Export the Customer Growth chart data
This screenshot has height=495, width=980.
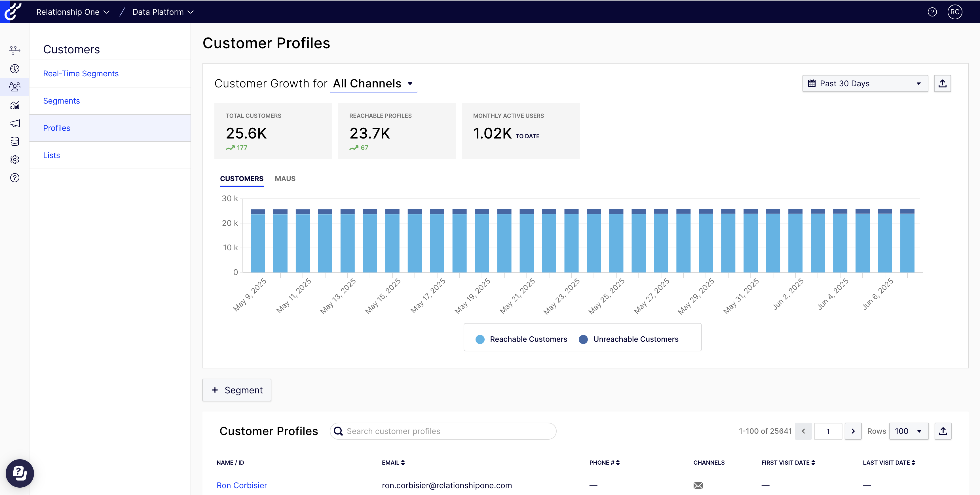[943, 83]
